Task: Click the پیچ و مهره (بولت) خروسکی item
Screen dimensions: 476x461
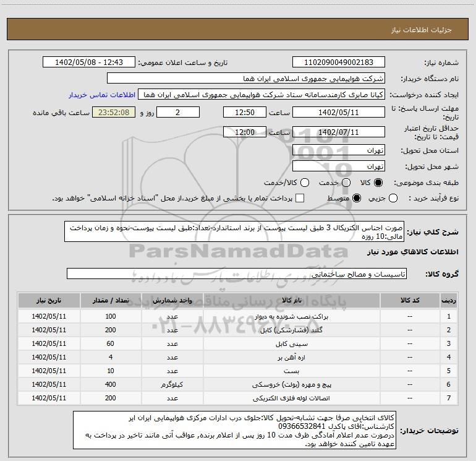Action: (x=291, y=385)
